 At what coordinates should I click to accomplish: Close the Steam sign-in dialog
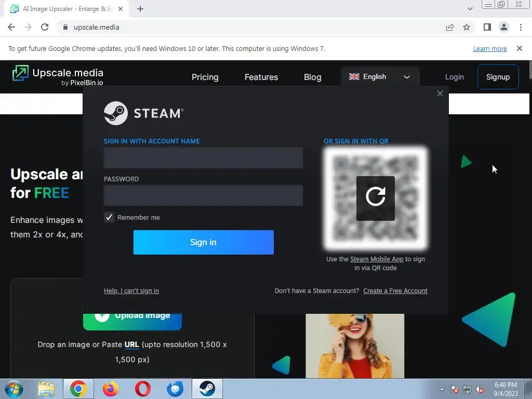tap(440, 94)
